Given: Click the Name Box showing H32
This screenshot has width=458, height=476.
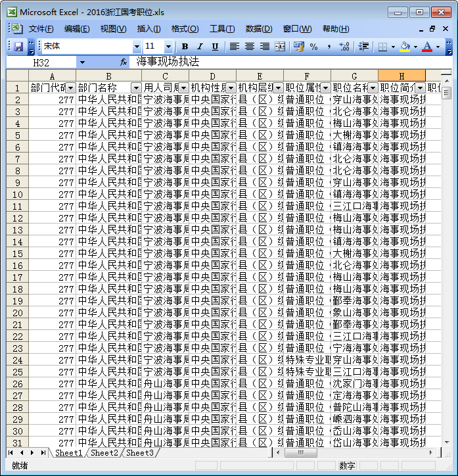Looking at the screenshot, I should click(41, 62).
